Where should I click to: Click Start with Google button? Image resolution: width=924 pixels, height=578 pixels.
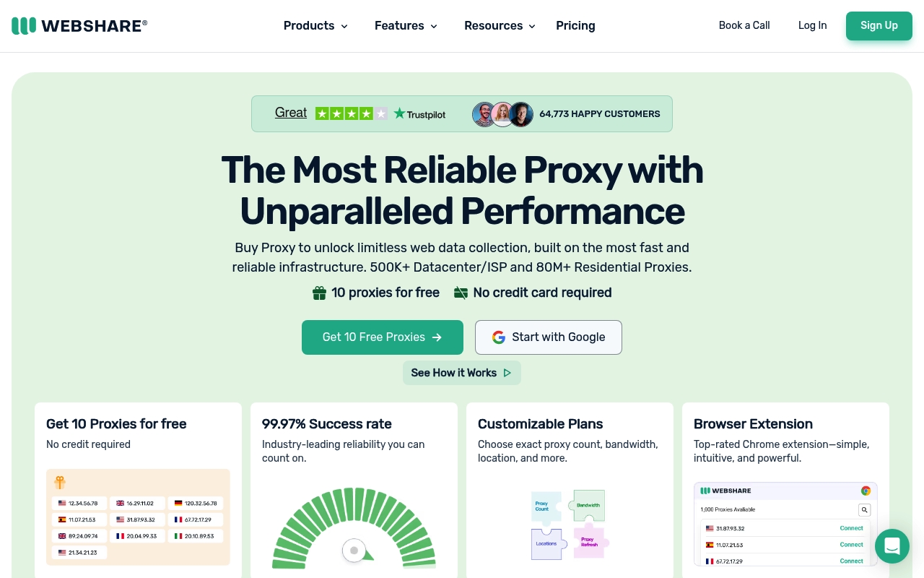click(x=549, y=337)
